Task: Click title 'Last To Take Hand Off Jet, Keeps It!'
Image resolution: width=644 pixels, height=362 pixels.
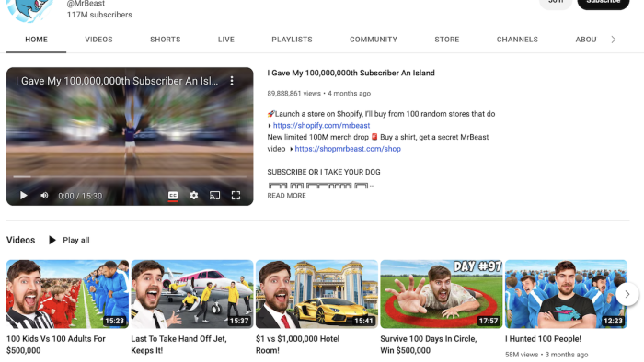Action: [x=178, y=345]
